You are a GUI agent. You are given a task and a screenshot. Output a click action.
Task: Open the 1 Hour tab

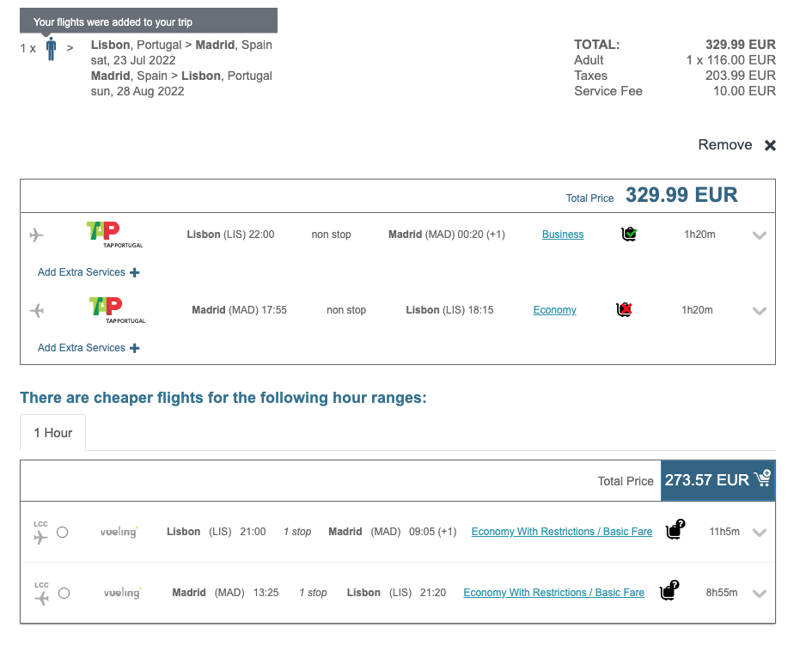click(53, 433)
